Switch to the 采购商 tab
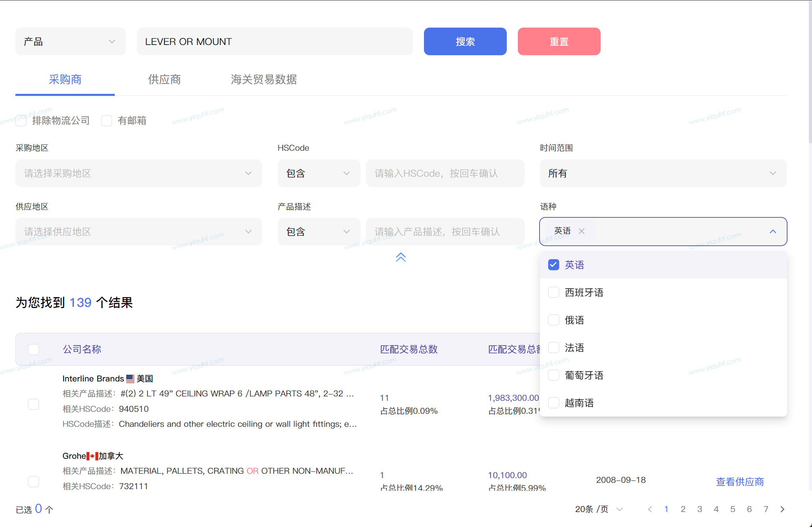The height and width of the screenshot is (527, 812). [x=65, y=80]
